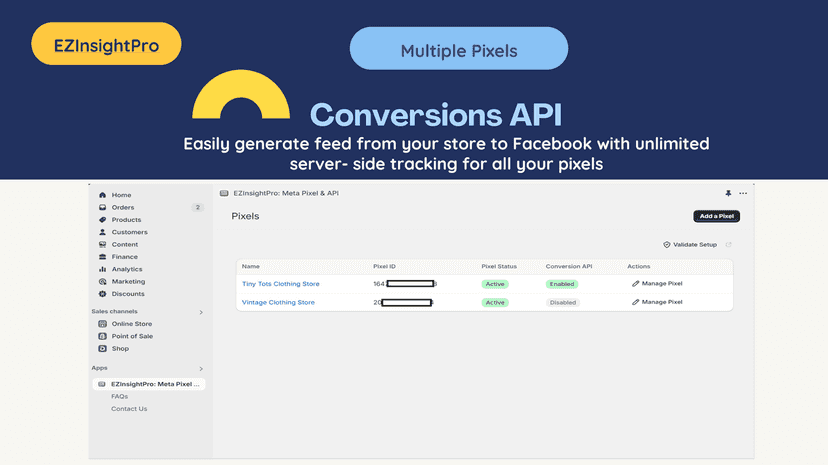This screenshot has height=466, width=828.
Task: Select EZInsightPro: Meta Pixel app in sidebar
Action: coord(149,384)
